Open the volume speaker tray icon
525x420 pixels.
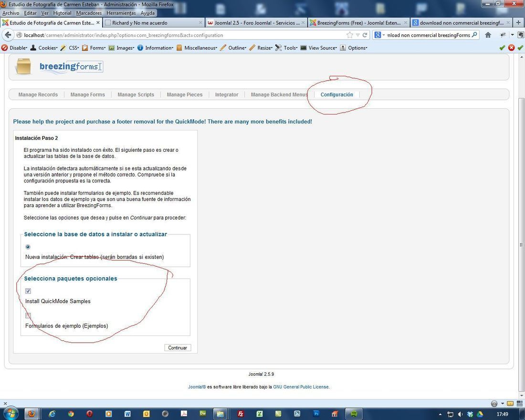point(460,414)
